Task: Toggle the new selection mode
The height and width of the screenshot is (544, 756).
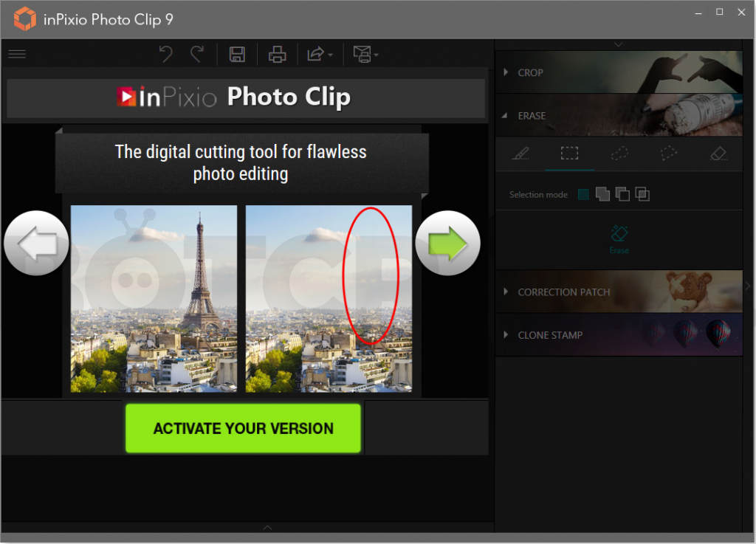Action: pyautogui.click(x=583, y=195)
